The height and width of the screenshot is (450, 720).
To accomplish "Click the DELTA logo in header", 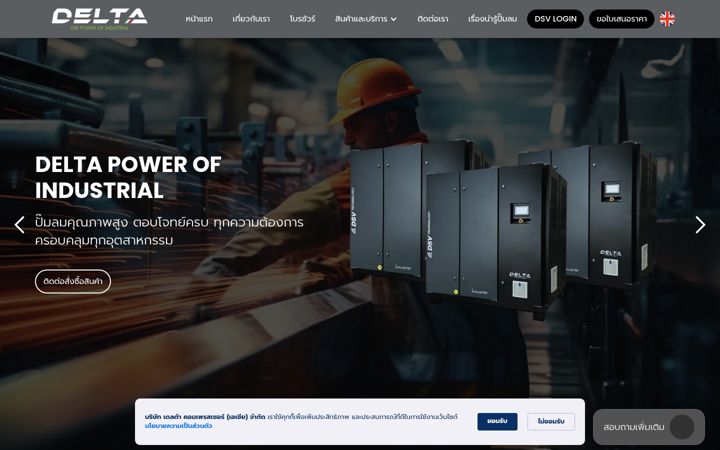I will 99,19.
